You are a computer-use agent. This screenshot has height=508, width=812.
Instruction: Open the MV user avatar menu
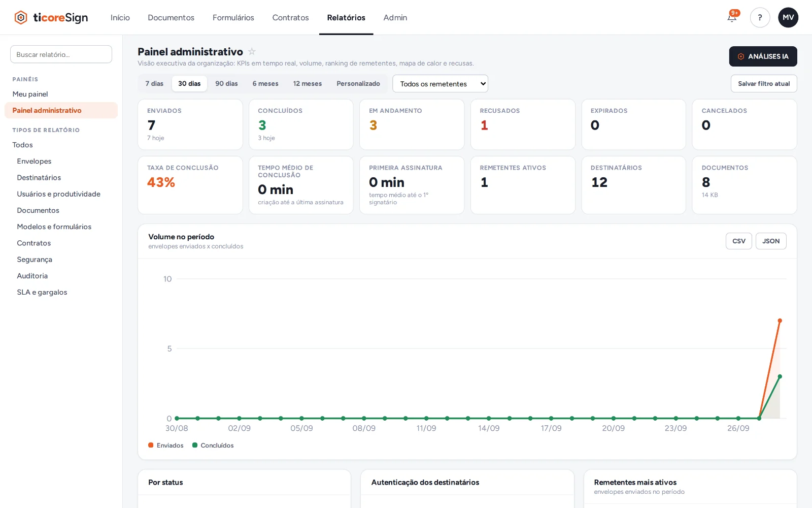point(788,17)
